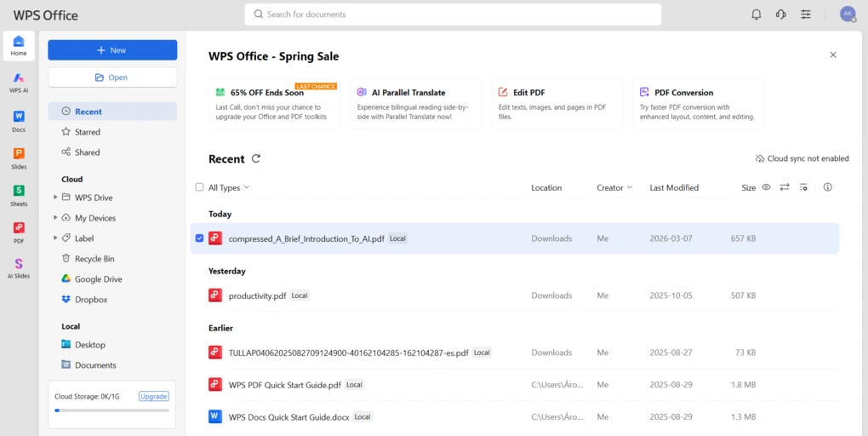This screenshot has height=436, width=868.
Task: Open list display settings icon
Action: pos(803,187)
